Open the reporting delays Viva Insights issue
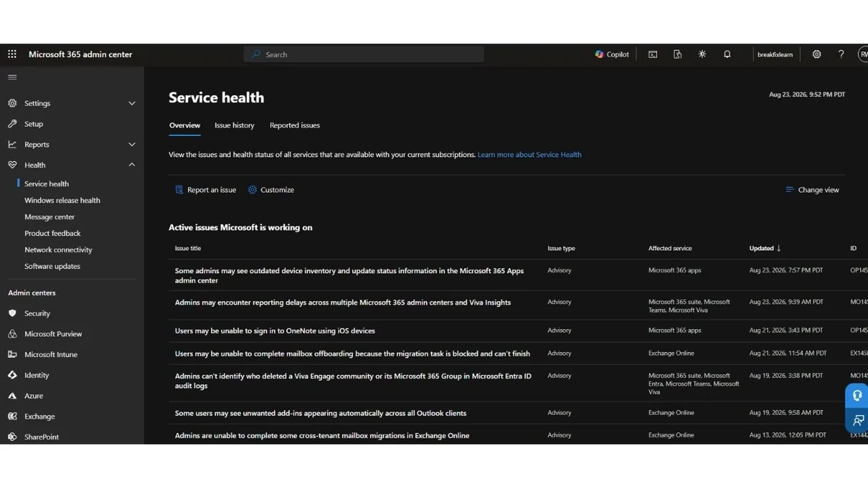This screenshot has width=868, height=488. click(343, 302)
